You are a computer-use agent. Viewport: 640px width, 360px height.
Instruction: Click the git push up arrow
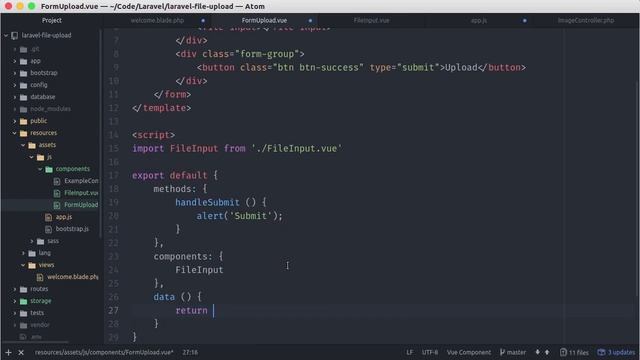(x=547, y=352)
